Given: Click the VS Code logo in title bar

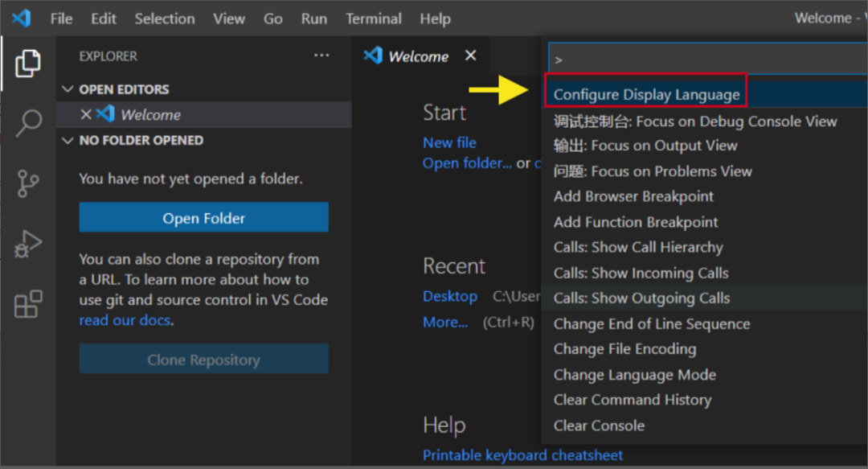Looking at the screenshot, I should point(22,19).
